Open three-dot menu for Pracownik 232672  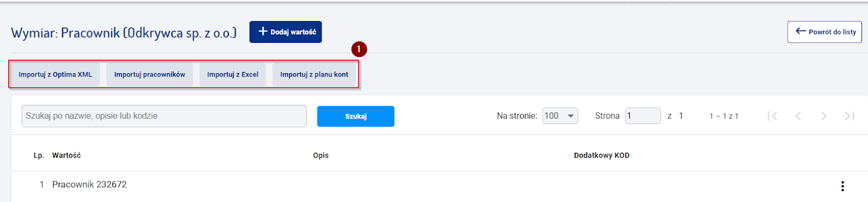click(843, 186)
